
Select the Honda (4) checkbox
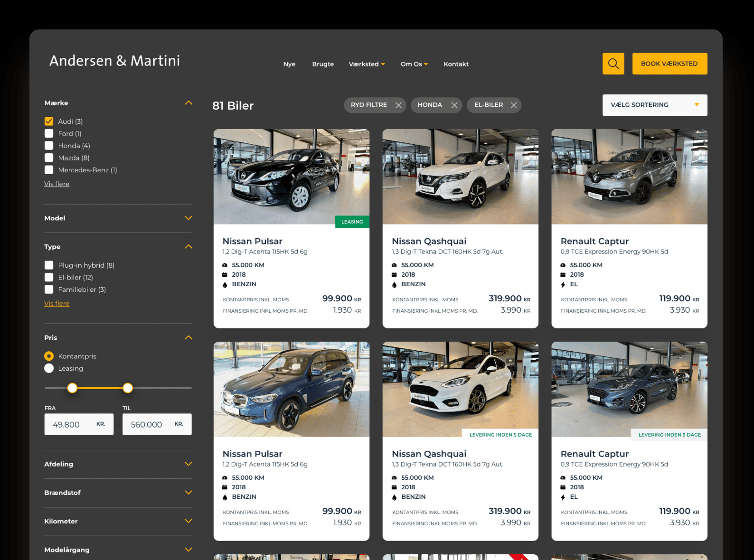coord(49,146)
